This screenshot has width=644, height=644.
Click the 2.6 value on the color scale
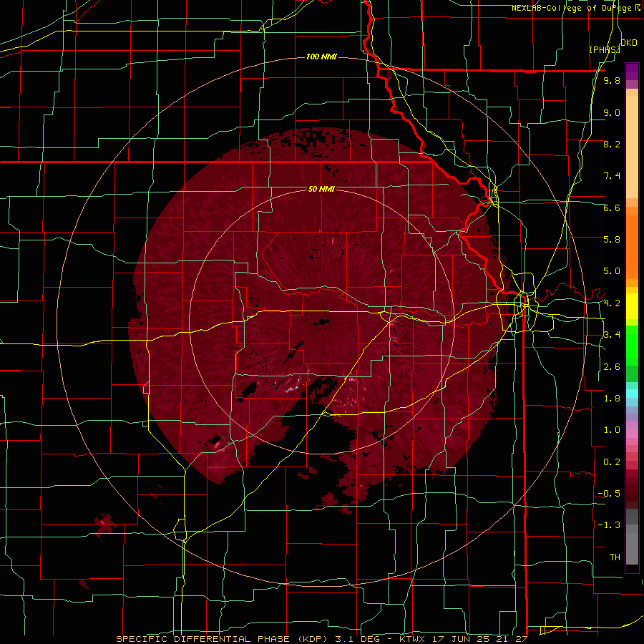click(612, 367)
